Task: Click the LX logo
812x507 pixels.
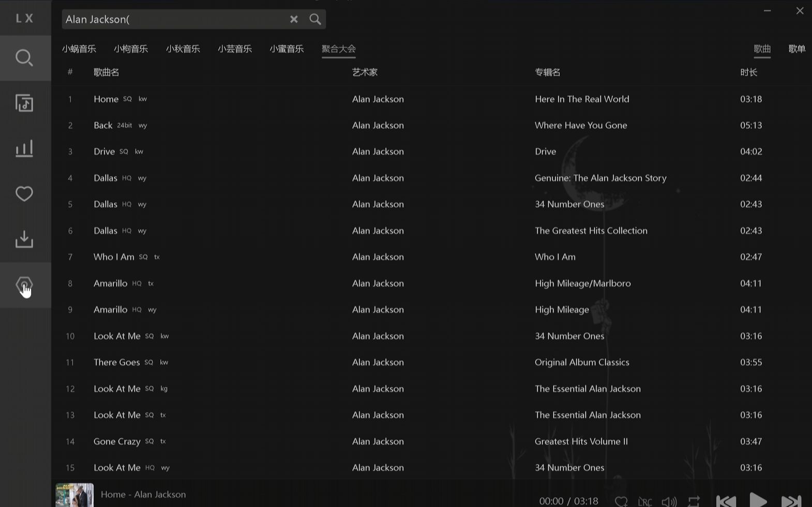Action: coord(24,19)
